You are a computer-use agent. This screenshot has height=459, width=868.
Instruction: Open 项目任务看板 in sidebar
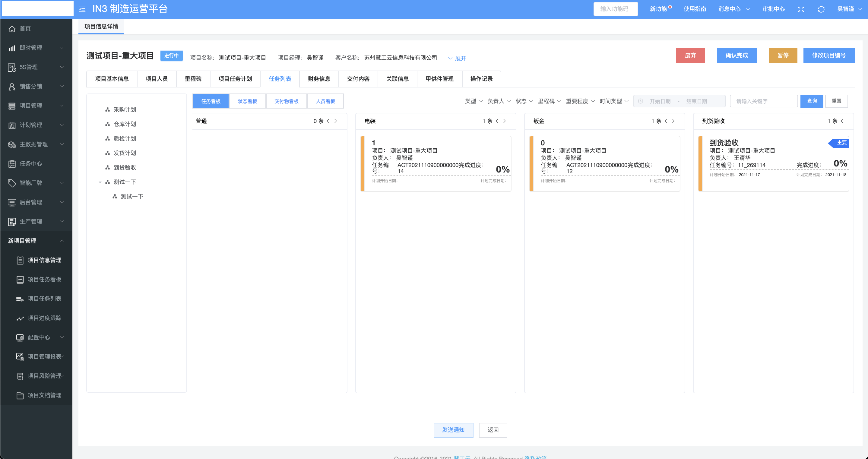click(x=44, y=279)
